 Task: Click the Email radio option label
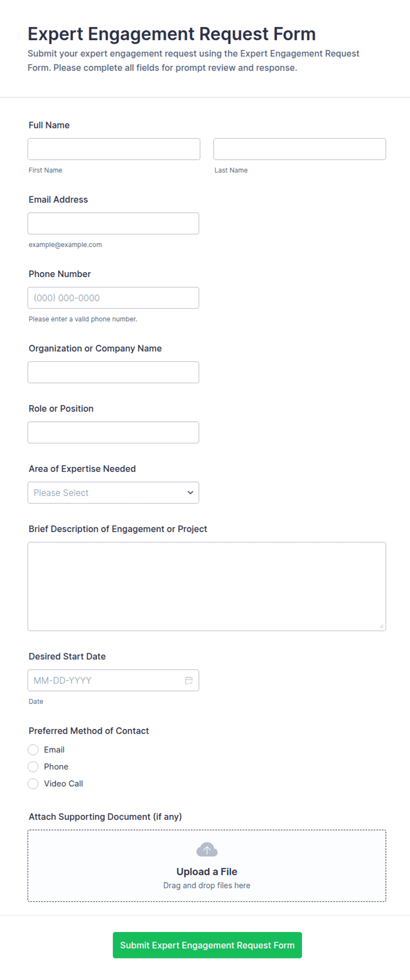point(54,750)
